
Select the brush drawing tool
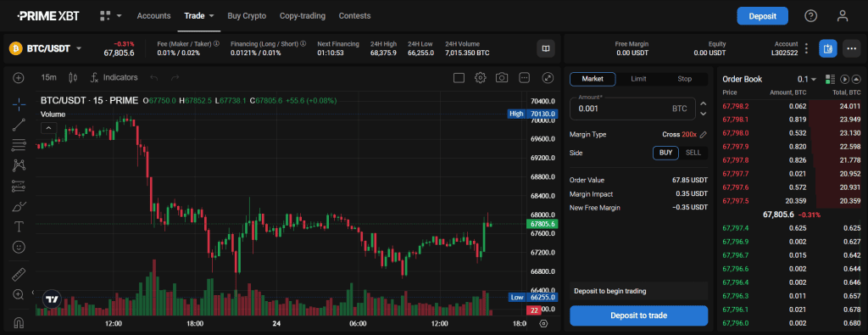click(x=19, y=207)
